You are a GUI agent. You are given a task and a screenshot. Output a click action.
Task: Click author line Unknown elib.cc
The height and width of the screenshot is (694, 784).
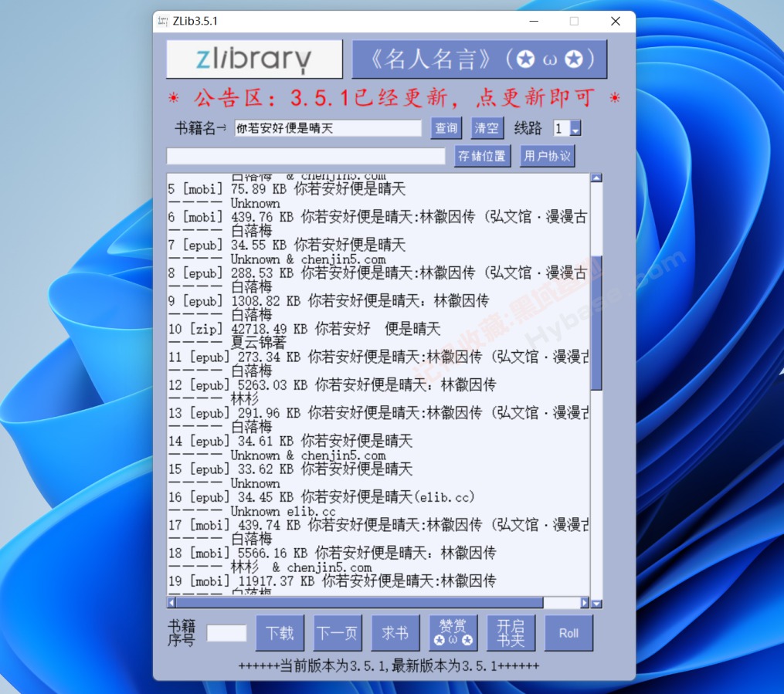[x=283, y=511]
